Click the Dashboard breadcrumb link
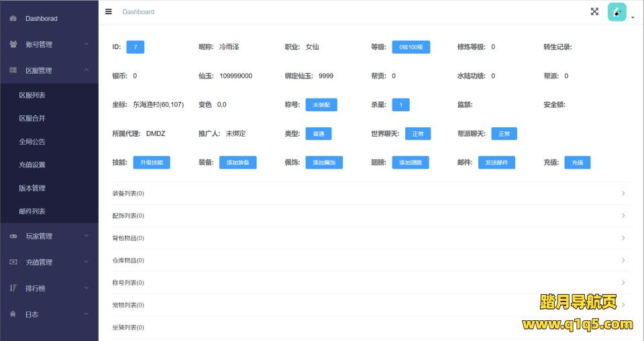 (x=138, y=12)
